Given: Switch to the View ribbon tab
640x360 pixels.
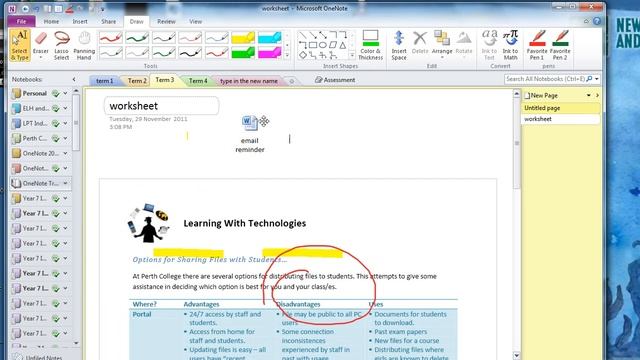Looking at the screenshot, I should (x=196, y=21).
